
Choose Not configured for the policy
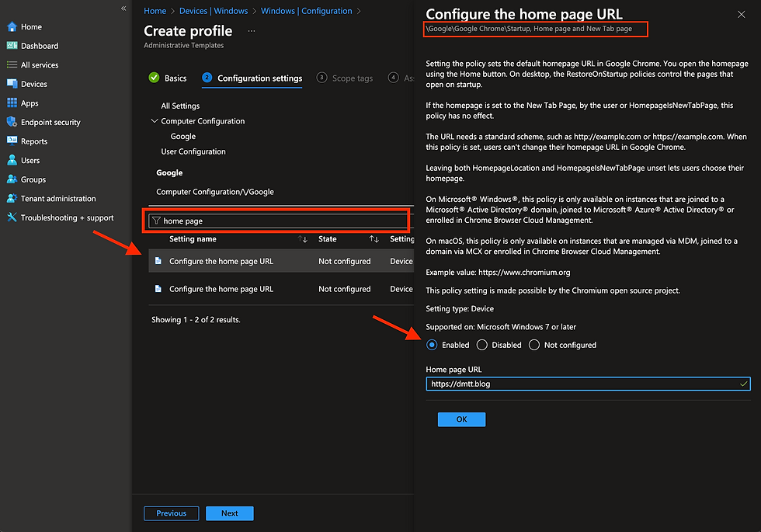533,344
